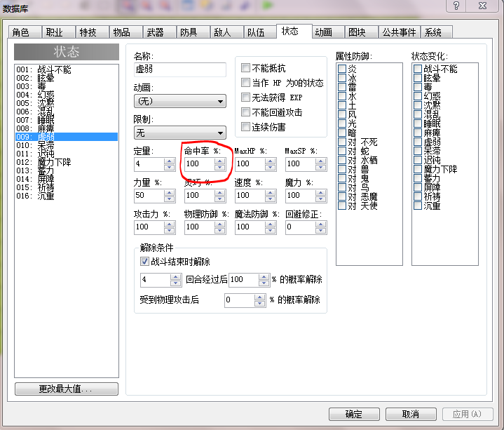The height and width of the screenshot is (430, 504).
Task: Switch to the 角色 tab
Action: tap(25, 32)
